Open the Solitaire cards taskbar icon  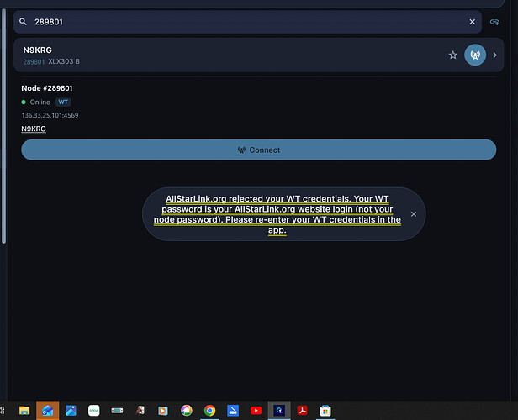(x=140, y=411)
